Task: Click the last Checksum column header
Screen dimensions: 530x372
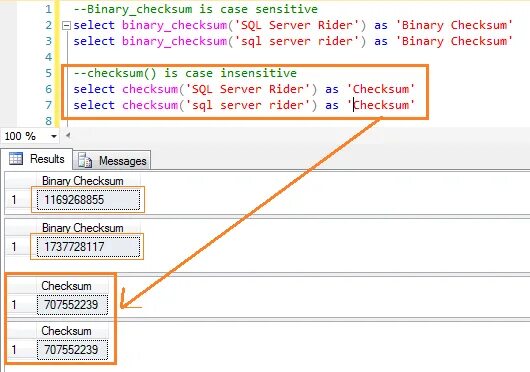Action: 72,331
